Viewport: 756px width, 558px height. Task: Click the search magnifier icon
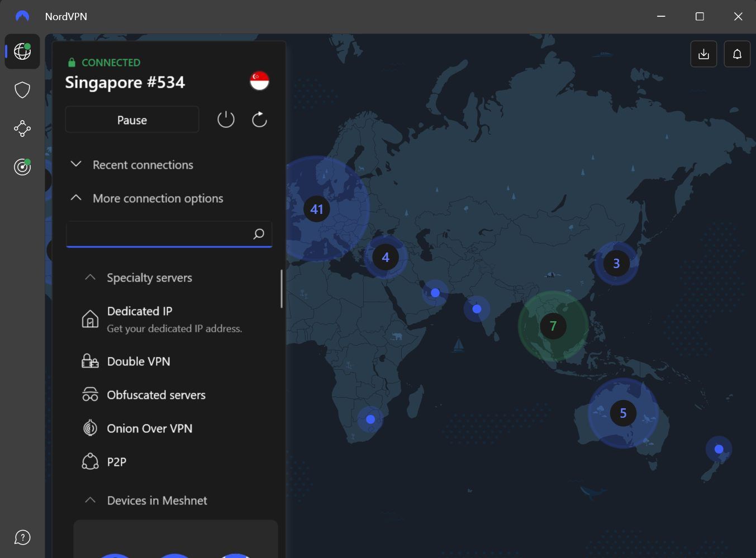pos(259,234)
